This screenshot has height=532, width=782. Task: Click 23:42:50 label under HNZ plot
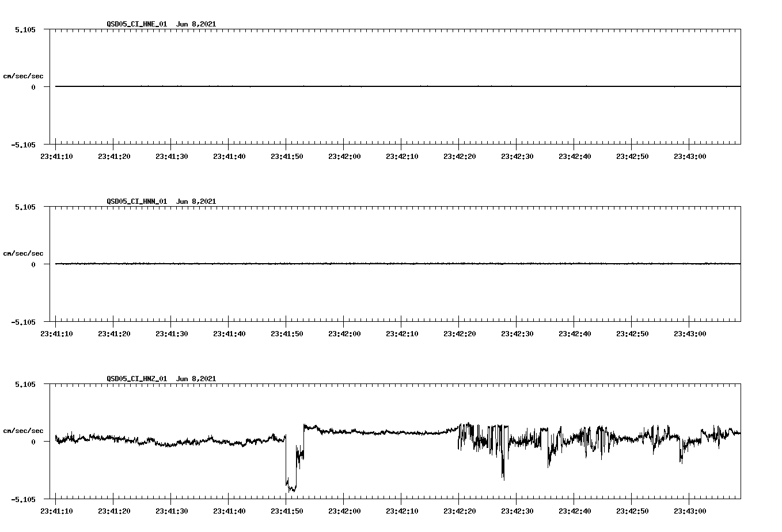(x=632, y=511)
